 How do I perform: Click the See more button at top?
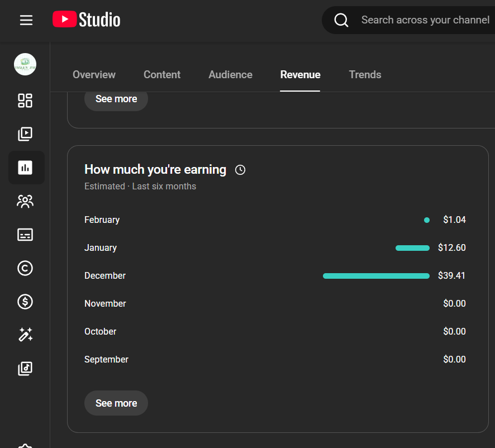click(x=116, y=99)
